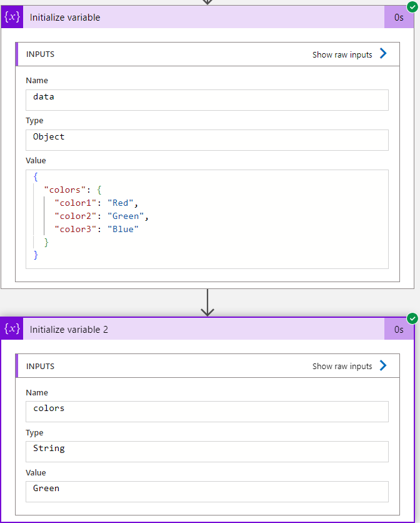Click the arrow connector between the two actions

(207, 303)
